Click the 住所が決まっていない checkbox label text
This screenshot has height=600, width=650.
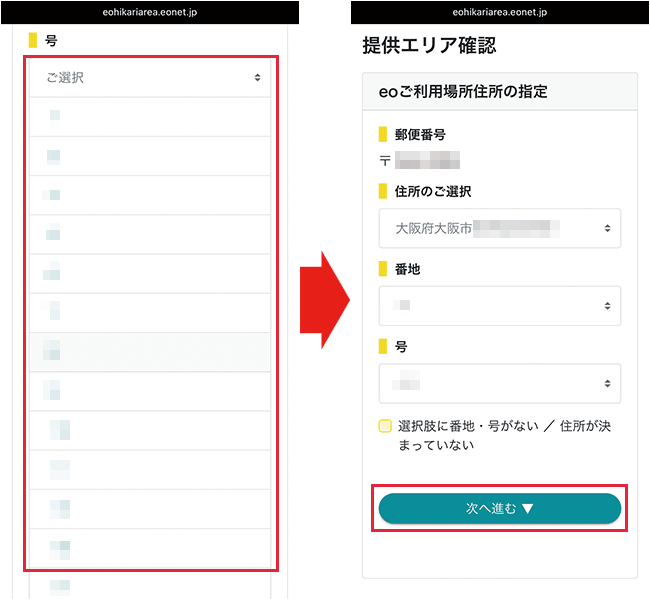point(504,435)
